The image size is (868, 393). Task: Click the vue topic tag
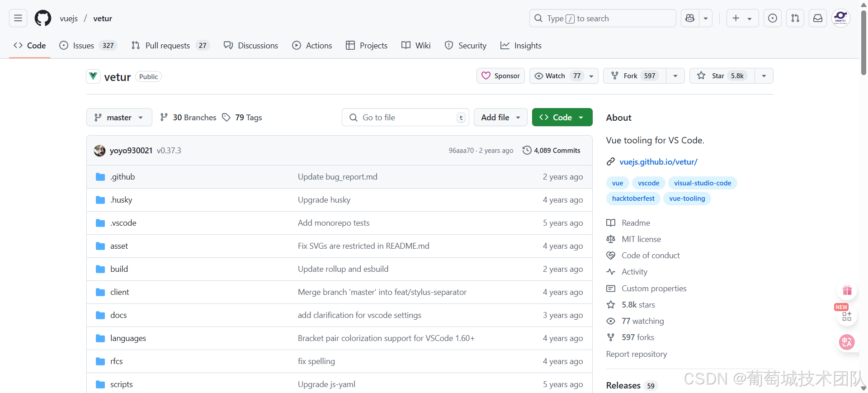pyautogui.click(x=618, y=183)
